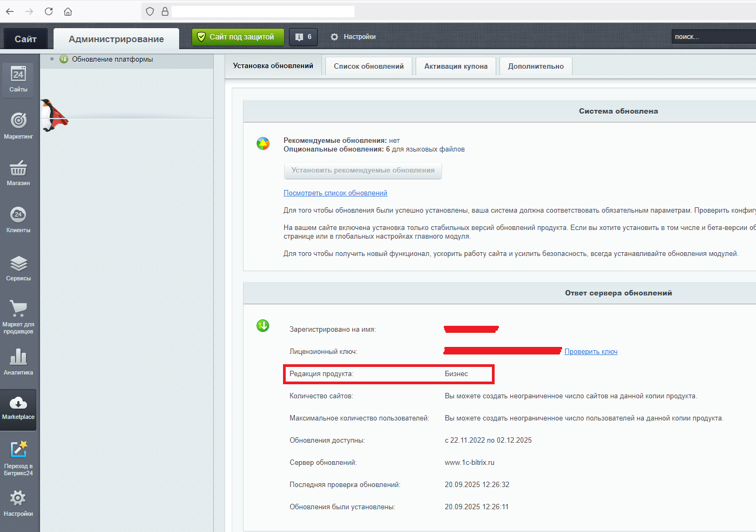Click the Проверить ключ link

pos(590,352)
